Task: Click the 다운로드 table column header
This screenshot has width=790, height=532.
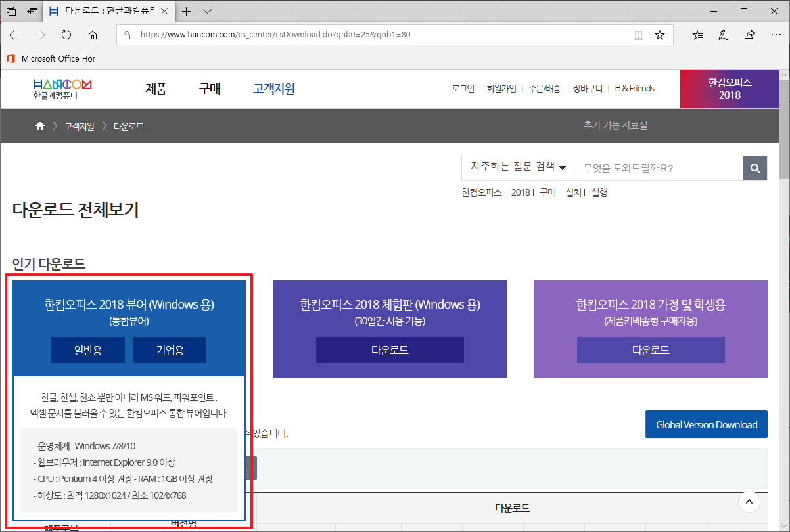Action: (x=512, y=508)
